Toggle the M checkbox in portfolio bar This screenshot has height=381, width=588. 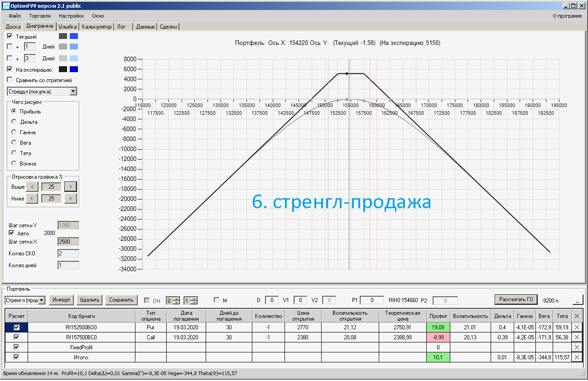pos(217,300)
